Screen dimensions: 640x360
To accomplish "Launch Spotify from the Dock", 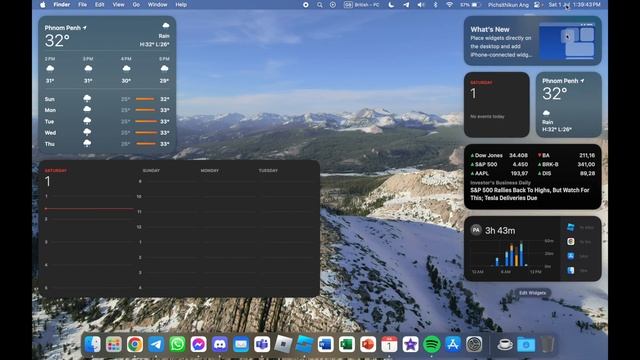I will 432,344.
